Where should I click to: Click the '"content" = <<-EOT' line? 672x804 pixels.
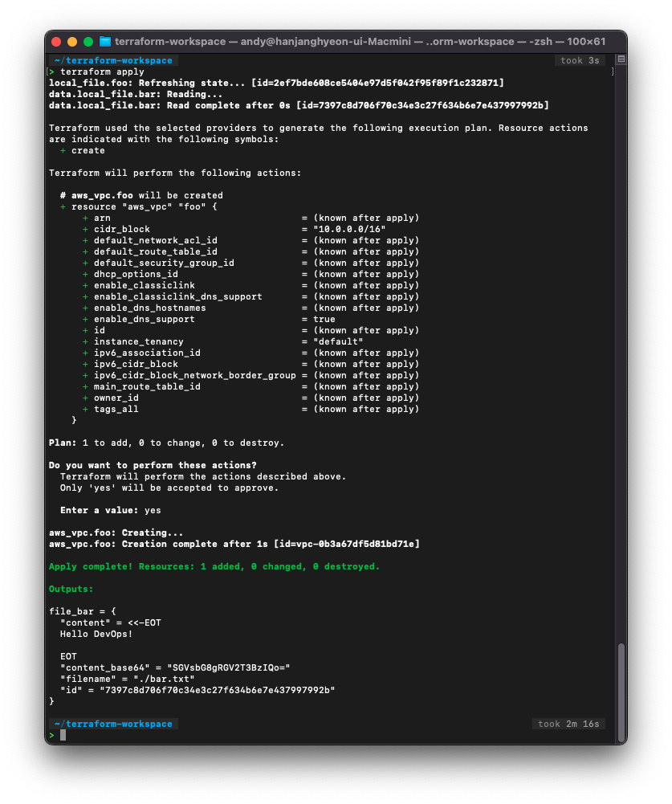tap(111, 623)
